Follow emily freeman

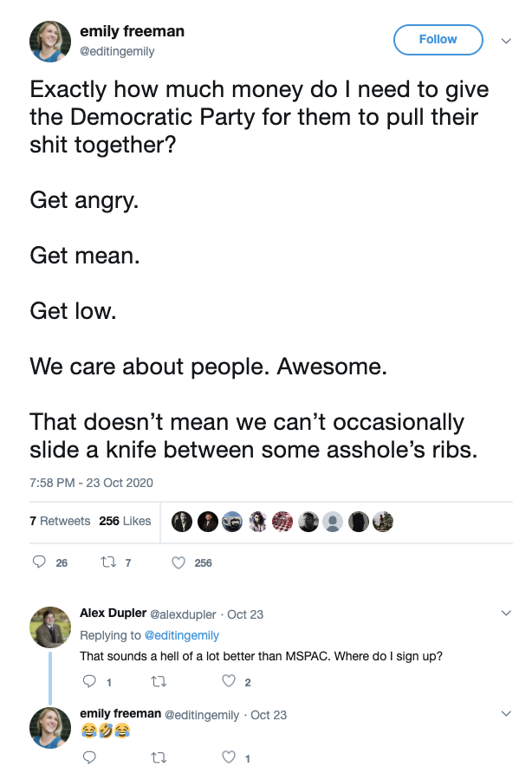[438, 40]
